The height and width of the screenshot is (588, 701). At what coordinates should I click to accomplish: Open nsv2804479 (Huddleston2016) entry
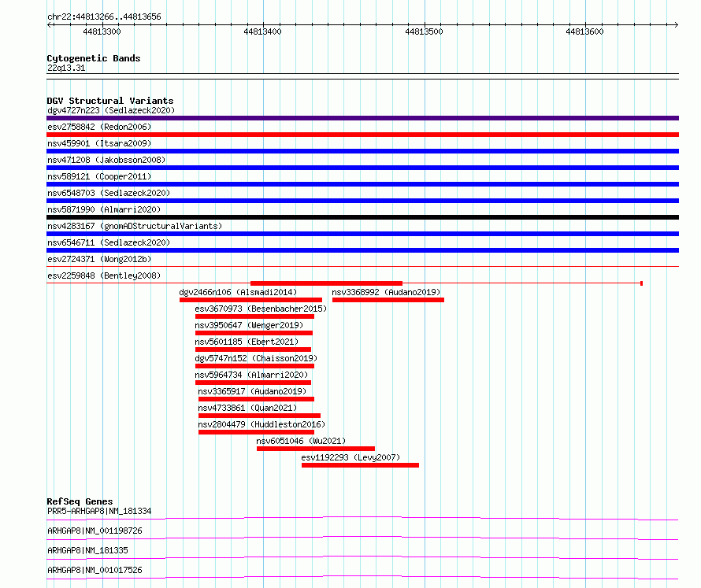click(261, 424)
